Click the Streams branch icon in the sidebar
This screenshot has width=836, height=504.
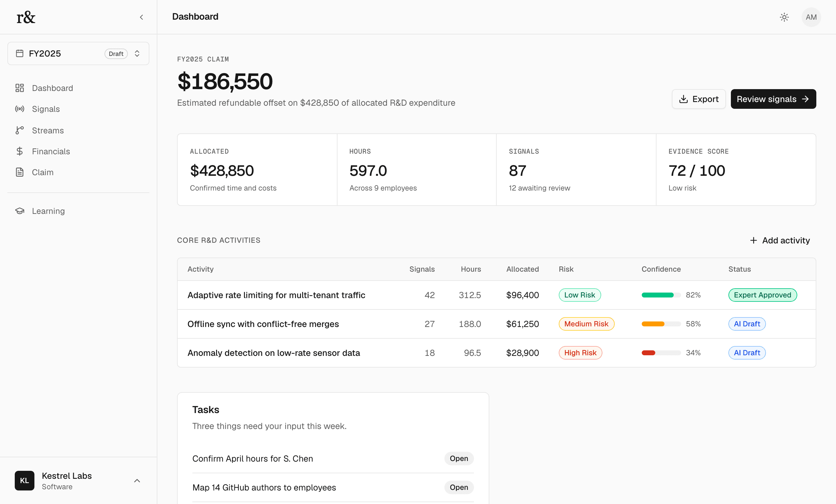(x=20, y=130)
